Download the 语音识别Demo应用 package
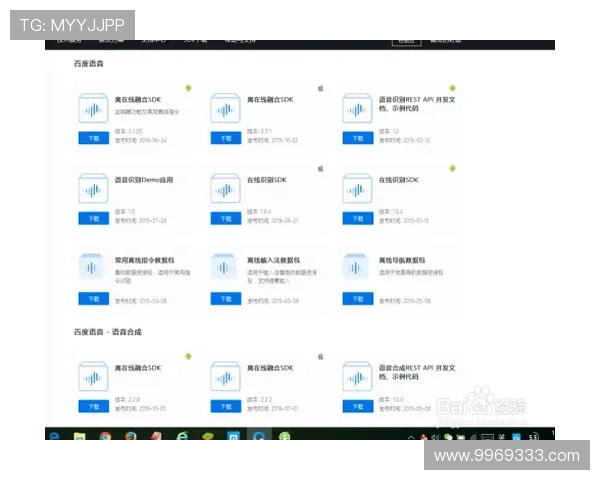600x480 pixels. tap(94, 218)
